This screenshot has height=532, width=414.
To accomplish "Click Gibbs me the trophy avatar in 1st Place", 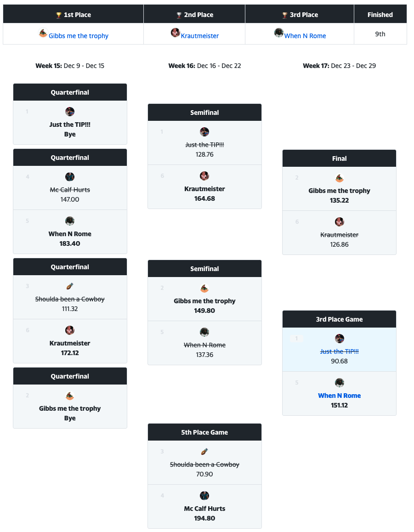I will tap(43, 33).
